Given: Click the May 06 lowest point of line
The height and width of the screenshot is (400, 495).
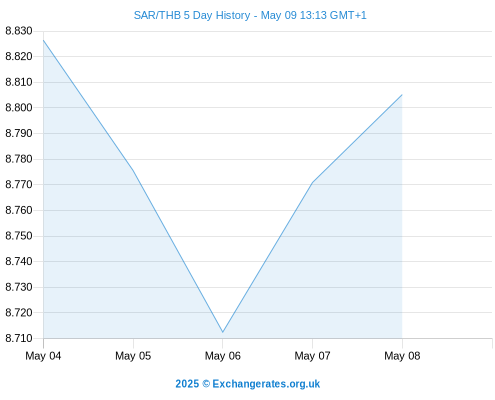Looking at the screenshot, I should click(x=223, y=332).
